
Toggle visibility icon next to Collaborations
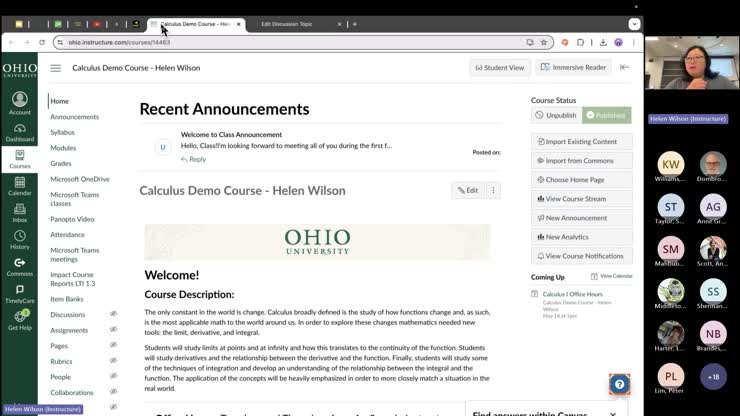tap(113, 392)
